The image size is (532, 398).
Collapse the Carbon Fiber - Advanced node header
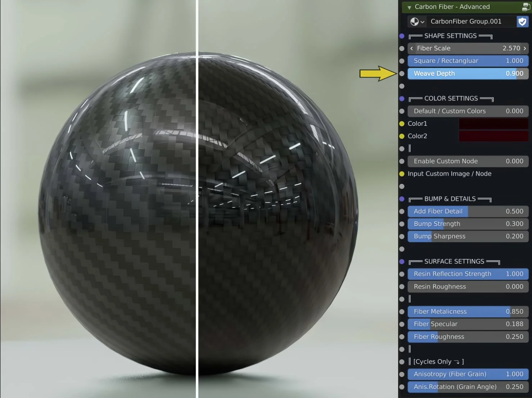pos(409,7)
